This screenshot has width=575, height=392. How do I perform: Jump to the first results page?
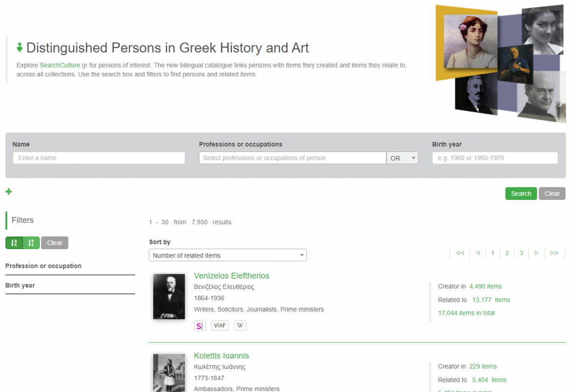click(460, 253)
